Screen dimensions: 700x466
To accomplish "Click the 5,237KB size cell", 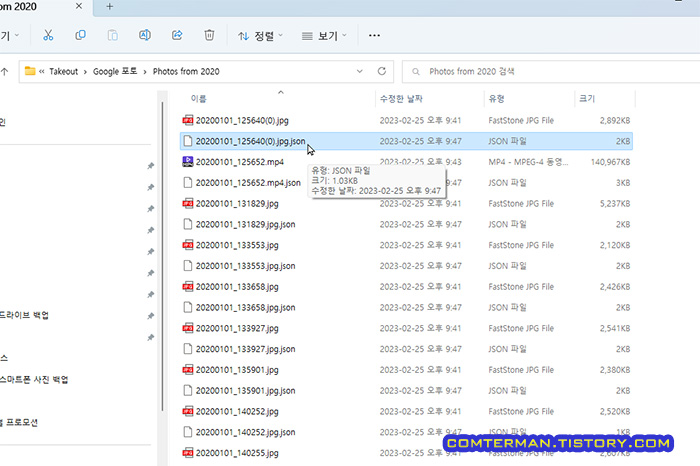I will pos(615,204).
